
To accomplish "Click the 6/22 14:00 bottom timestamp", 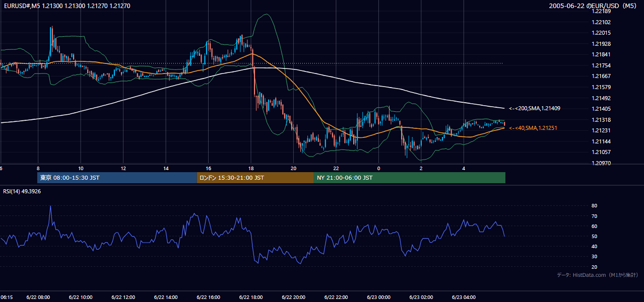I will tap(166, 297).
